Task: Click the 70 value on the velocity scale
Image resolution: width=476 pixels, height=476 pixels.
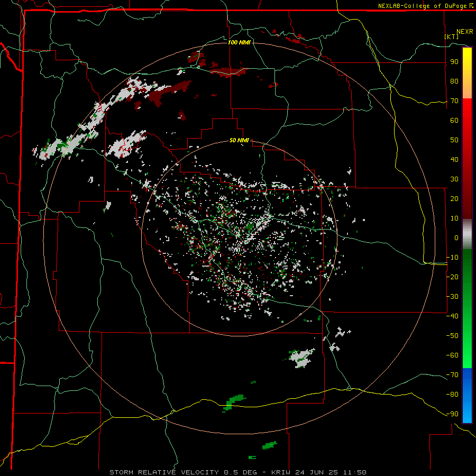Action: point(454,101)
